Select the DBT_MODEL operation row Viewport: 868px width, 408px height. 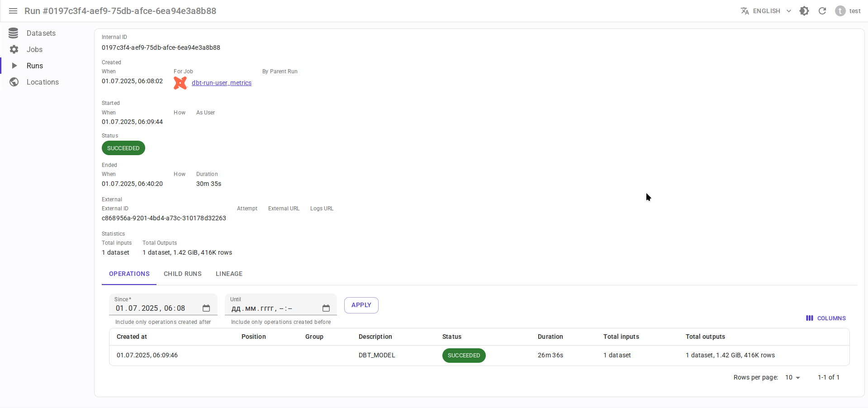pos(377,355)
